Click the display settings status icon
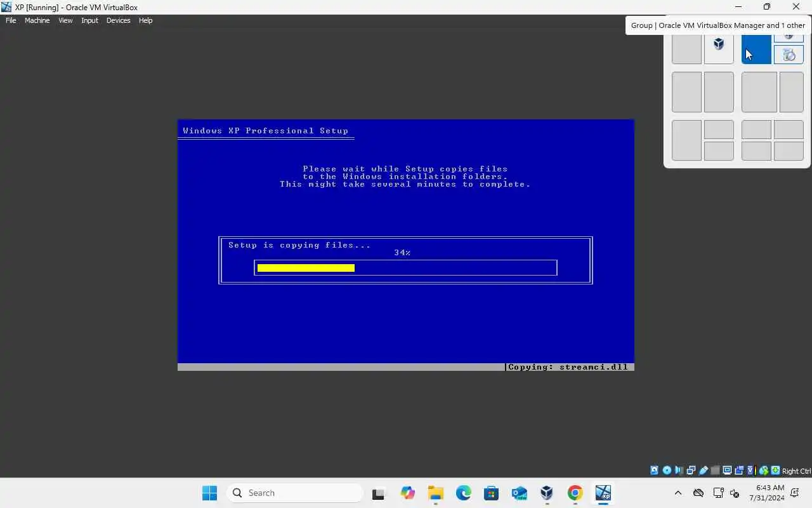 click(x=727, y=471)
